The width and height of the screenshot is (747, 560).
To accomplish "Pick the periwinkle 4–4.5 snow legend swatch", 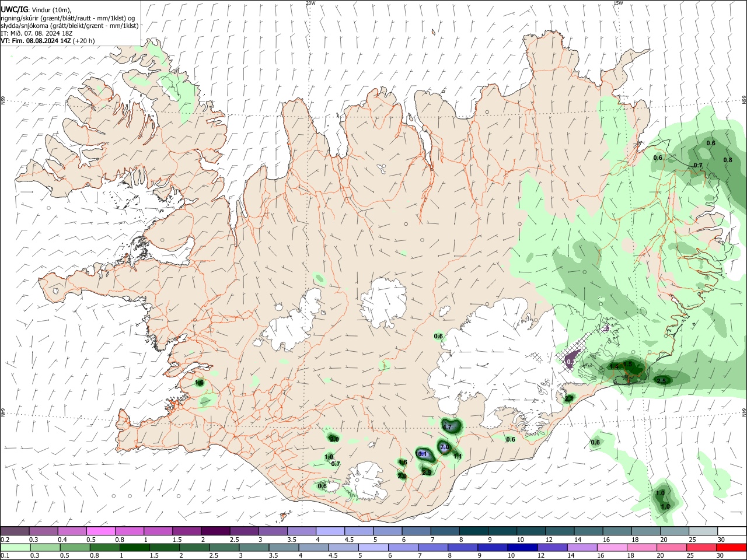I will point(330,531).
